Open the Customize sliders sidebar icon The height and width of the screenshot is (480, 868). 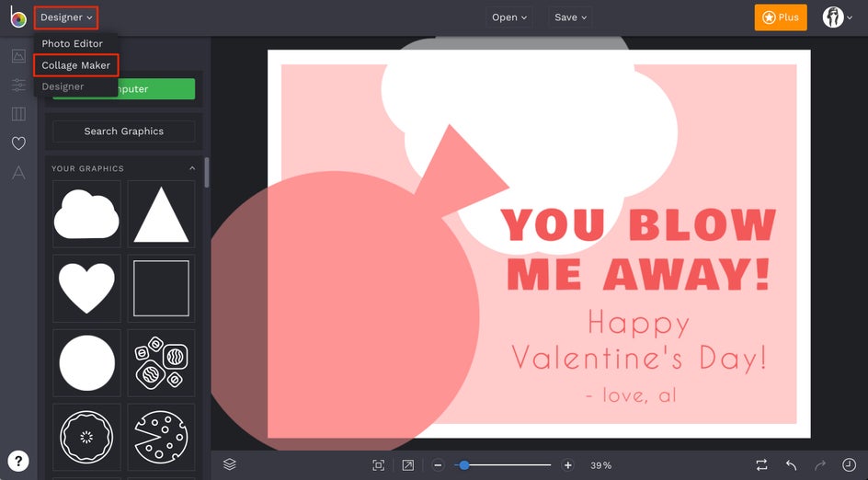pos(18,85)
